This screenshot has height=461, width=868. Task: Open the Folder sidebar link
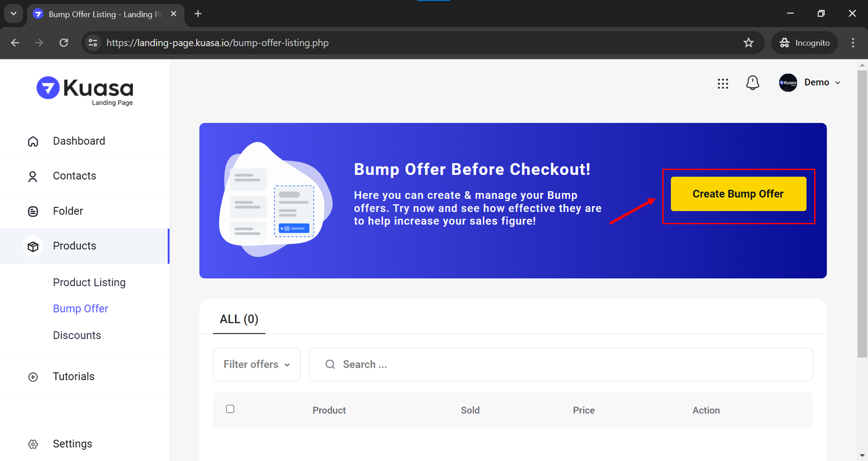tap(68, 211)
